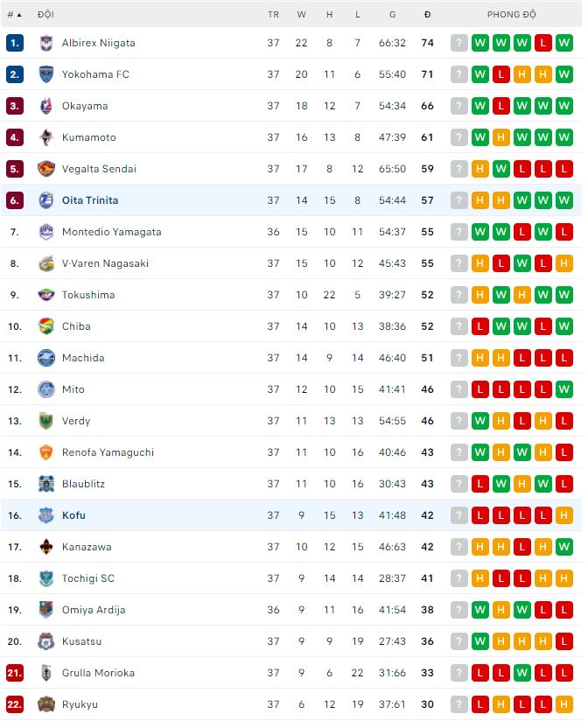Click the Tochigi SC crest icon
Viewport: 588px width, 721px height.
[46, 578]
